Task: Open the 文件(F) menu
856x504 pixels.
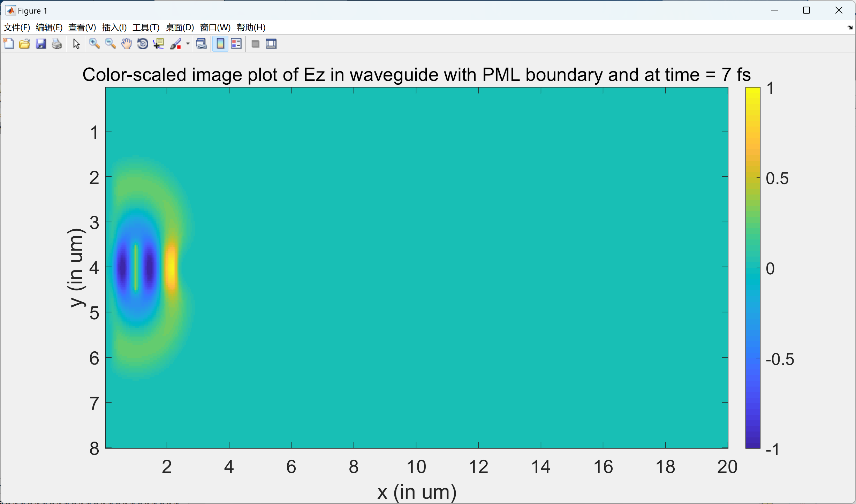Action: coord(16,28)
